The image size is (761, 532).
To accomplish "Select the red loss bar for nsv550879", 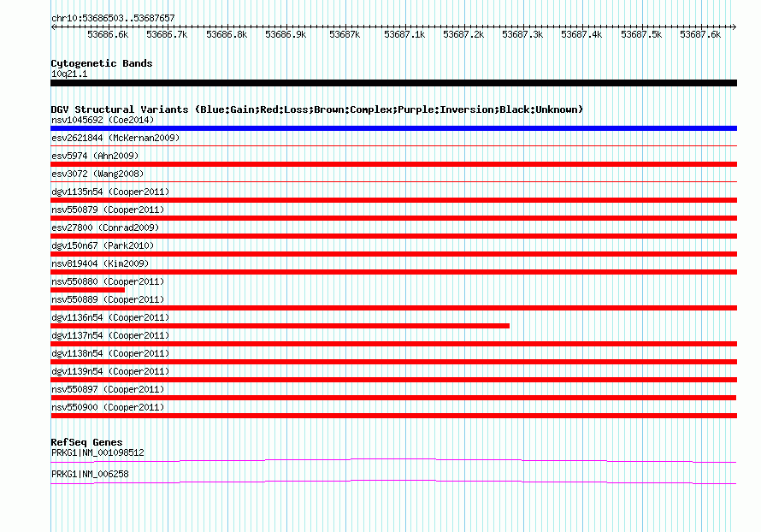I will [393, 218].
